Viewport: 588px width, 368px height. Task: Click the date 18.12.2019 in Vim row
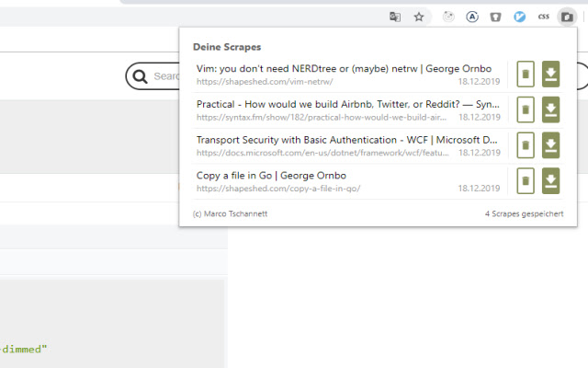click(479, 82)
